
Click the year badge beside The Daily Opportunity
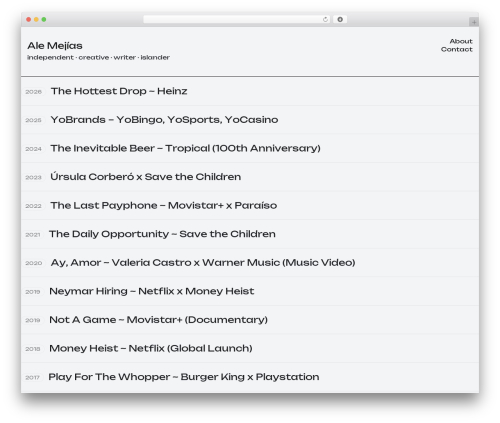[x=33, y=235]
